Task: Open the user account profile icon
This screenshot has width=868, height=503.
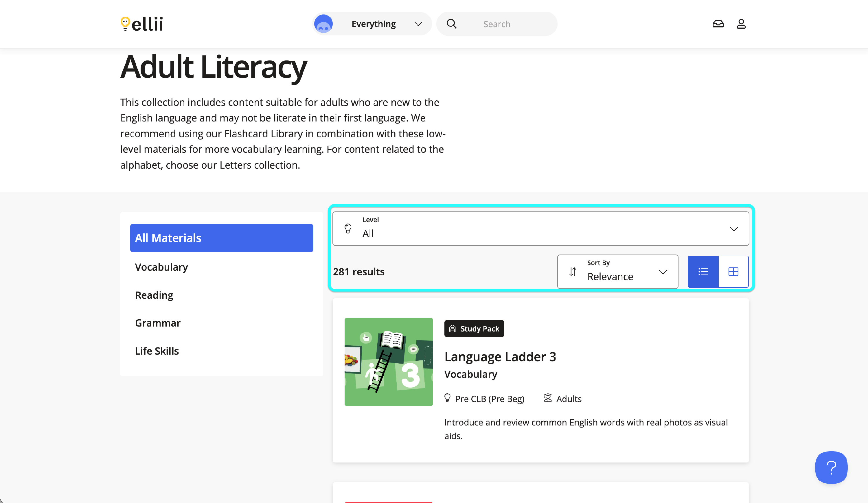Action: pyautogui.click(x=741, y=24)
